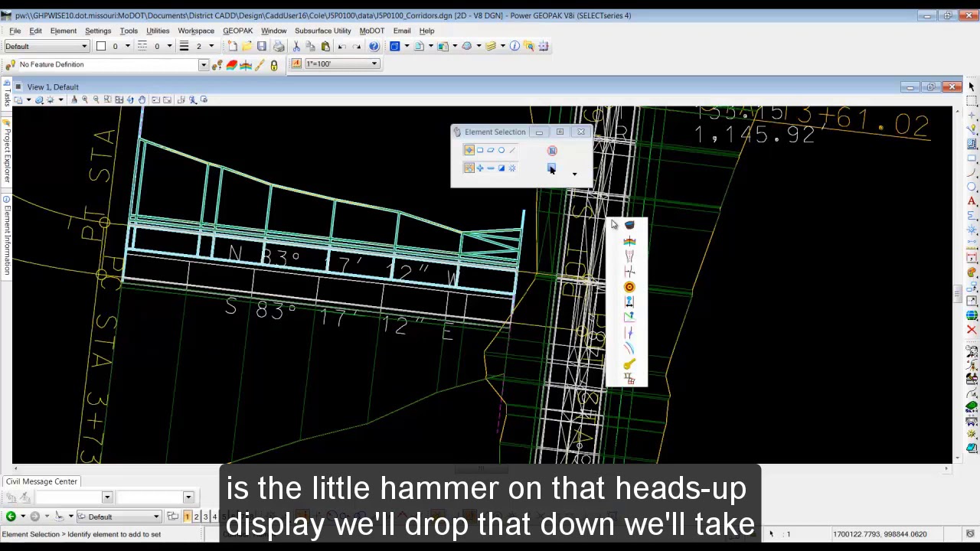Expand the No Feature Definition combo box

click(x=204, y=65)
